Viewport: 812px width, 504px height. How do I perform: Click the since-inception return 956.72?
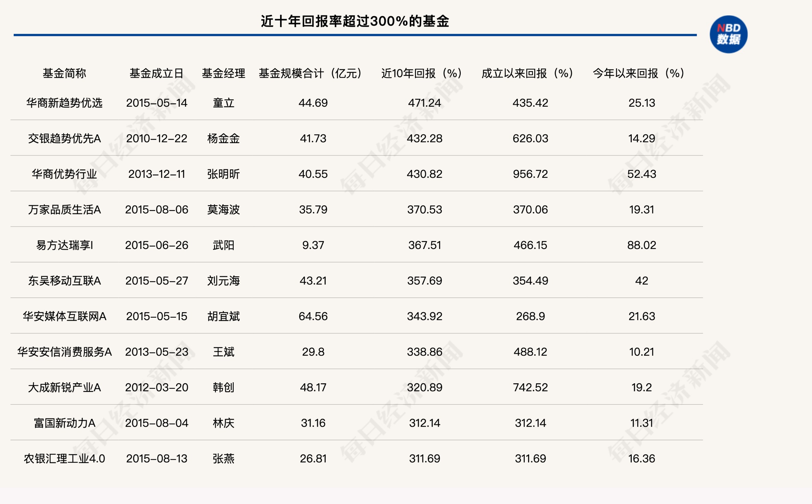click(x=530, y=174)
